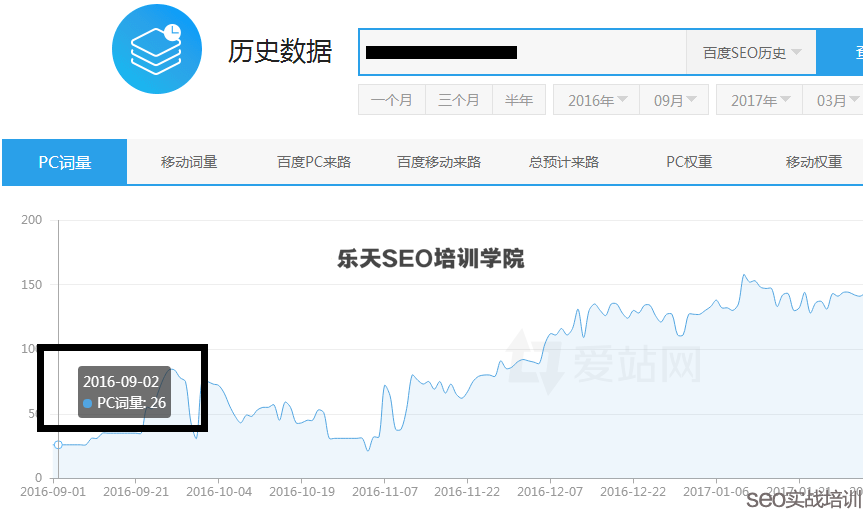
Task: Open the 2016年 start year dropdown
Action: (x=597, y=100)
